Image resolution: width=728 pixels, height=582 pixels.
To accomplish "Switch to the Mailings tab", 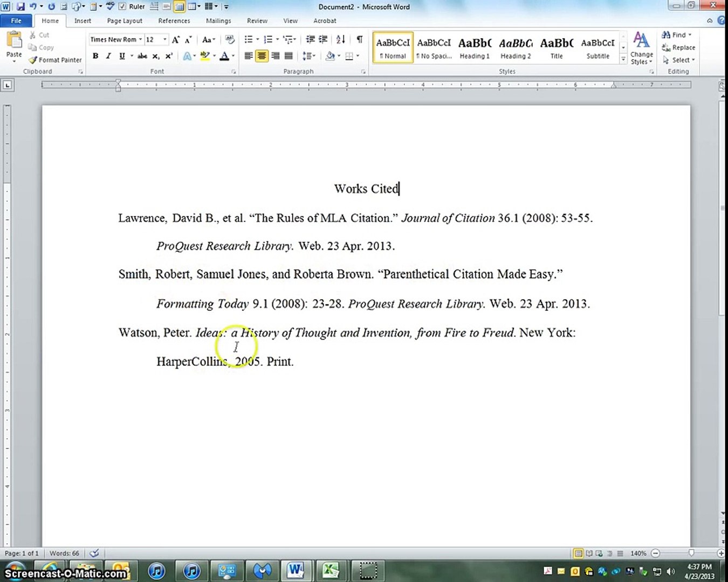I will (218, 20).
